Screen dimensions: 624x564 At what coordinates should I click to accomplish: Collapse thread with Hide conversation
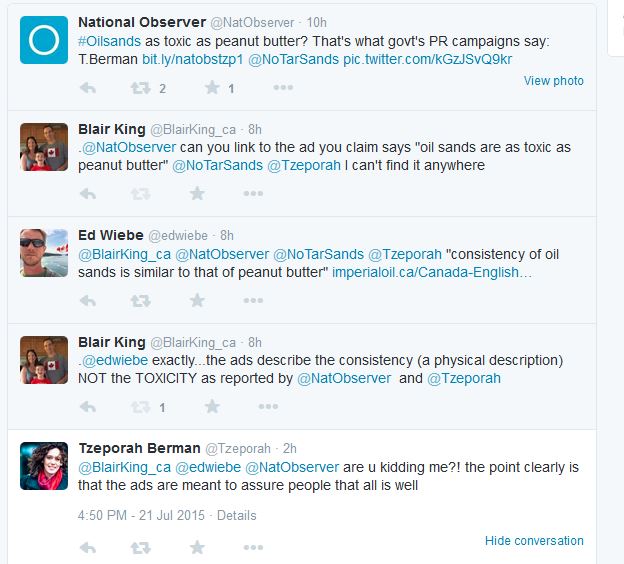tap(534, 541)
